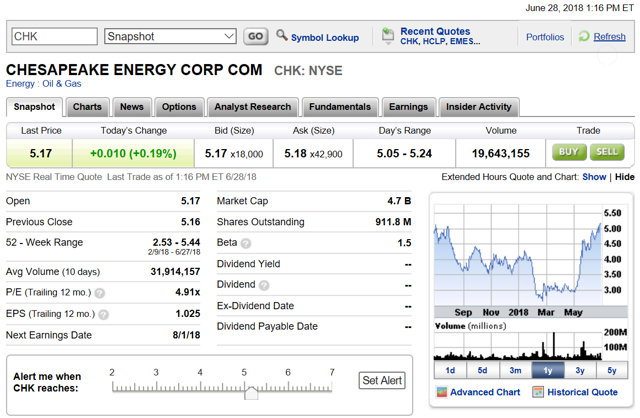This screenshot has width=640, height=418.
Task: Open the Portfolios link
Action: (x=545, y=37)
